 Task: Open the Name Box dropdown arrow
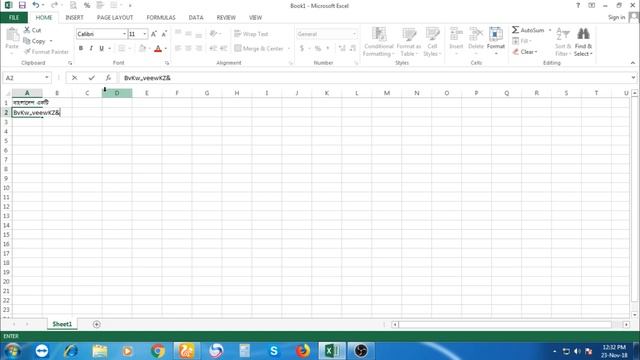[x=47, y=78]
